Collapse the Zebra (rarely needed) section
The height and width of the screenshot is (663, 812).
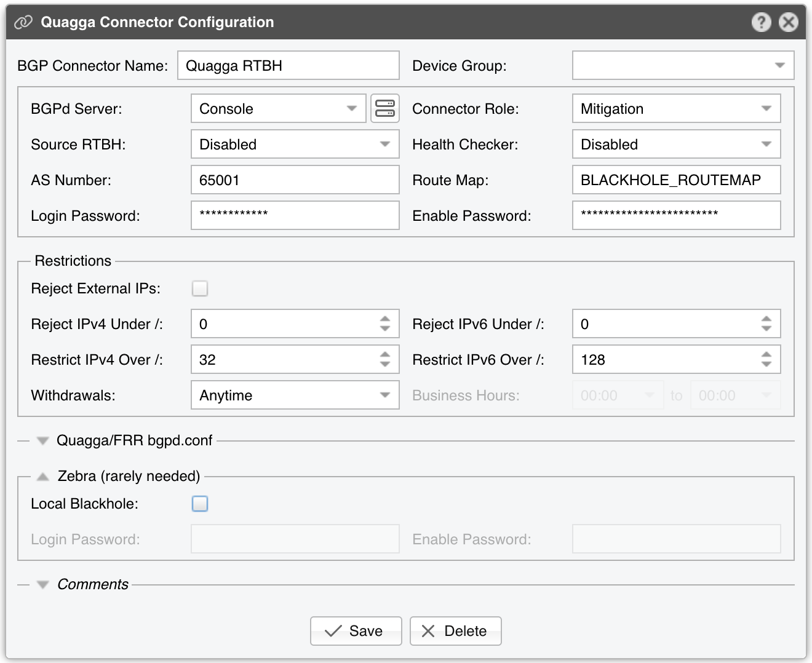point(42,476)
